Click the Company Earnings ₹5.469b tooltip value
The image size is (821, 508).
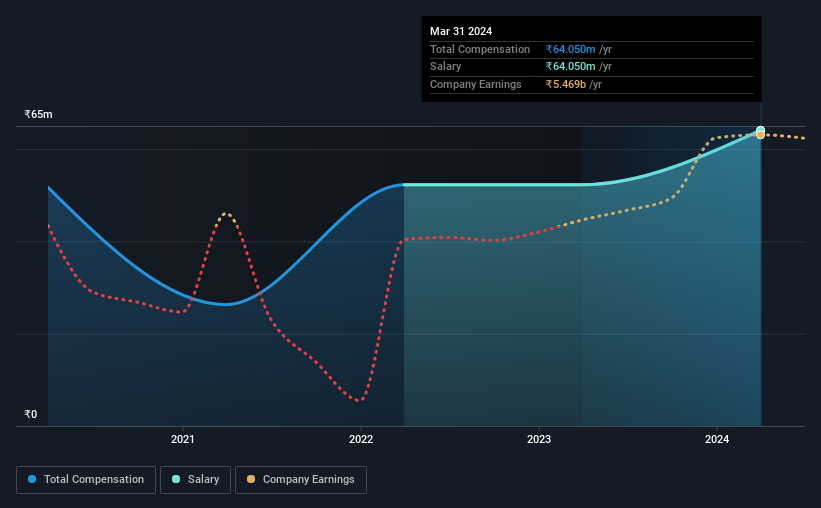[565, 84]
